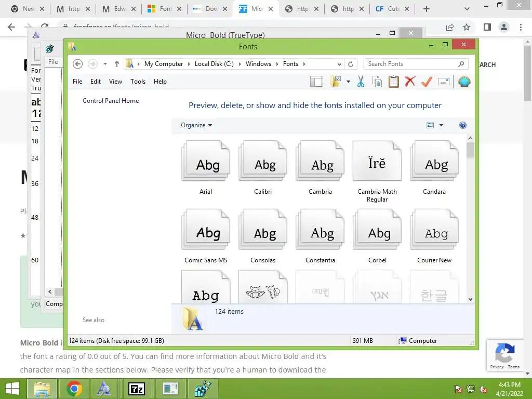The width and height of the screenshot is (532, 399).
Task: Click the Cut scissors toolbar icon
Action: pos(361,82)
